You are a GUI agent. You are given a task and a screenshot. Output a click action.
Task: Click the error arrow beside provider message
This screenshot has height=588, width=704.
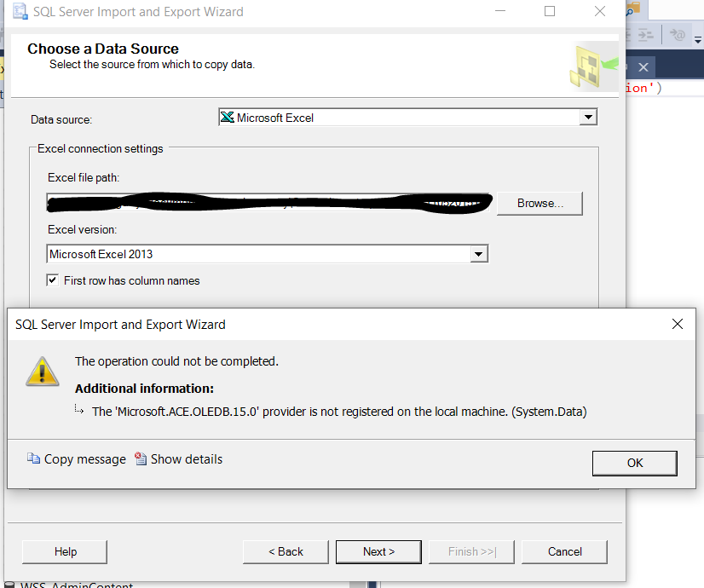pyautogui.click(x=79, y=409)
